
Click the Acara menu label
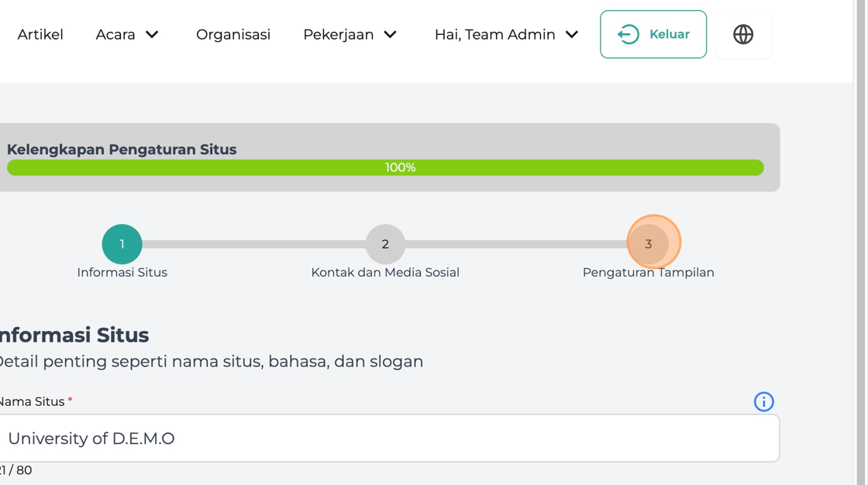(x=115, y=34)
